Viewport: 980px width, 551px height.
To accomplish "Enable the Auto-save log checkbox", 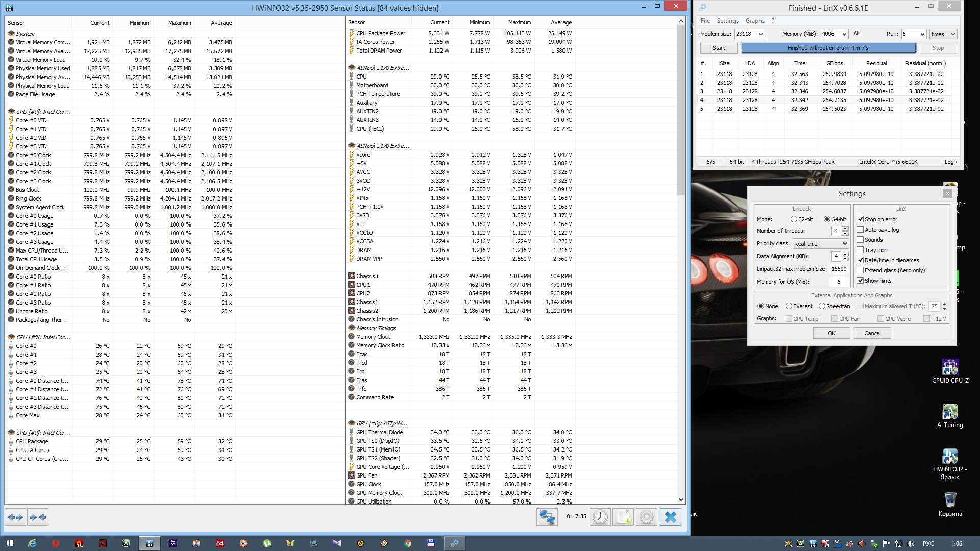I will [861, 230].
